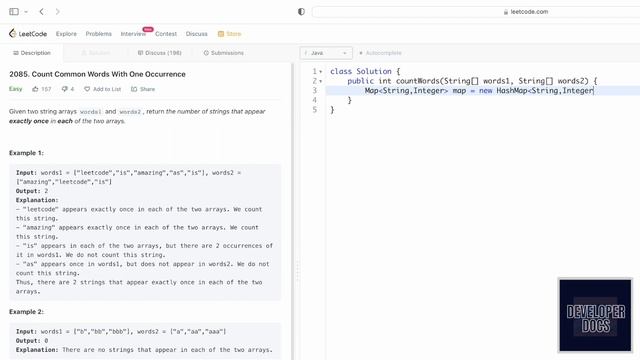The width and height of the screenshot is (640, 360).
Task: Open the Discuss menu
Action: [x=196, y=34]
